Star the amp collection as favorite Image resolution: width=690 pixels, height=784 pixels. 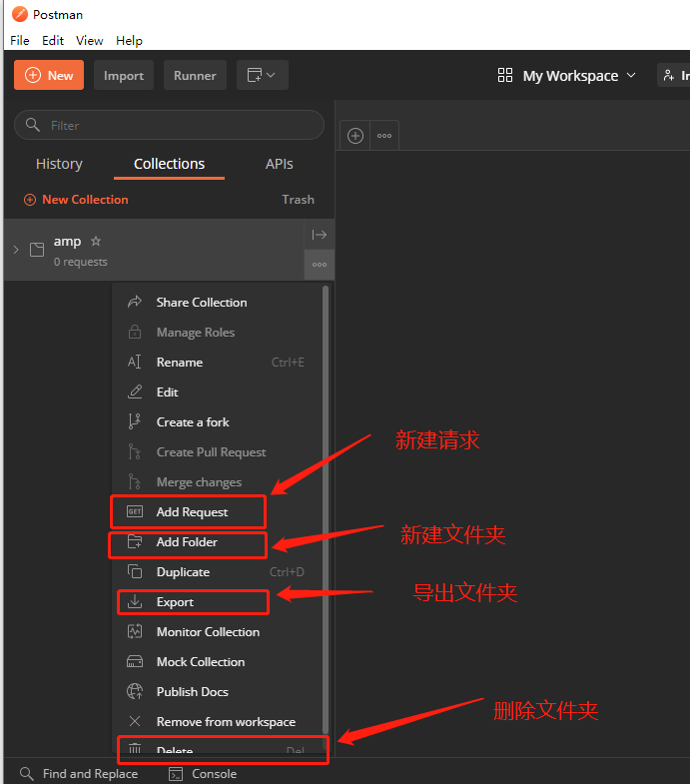pos(96,241)
